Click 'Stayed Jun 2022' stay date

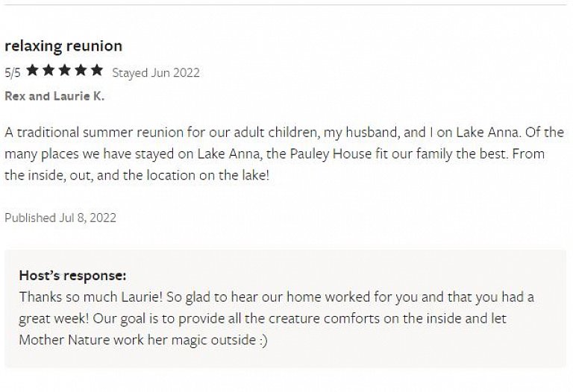pos(156,72)
